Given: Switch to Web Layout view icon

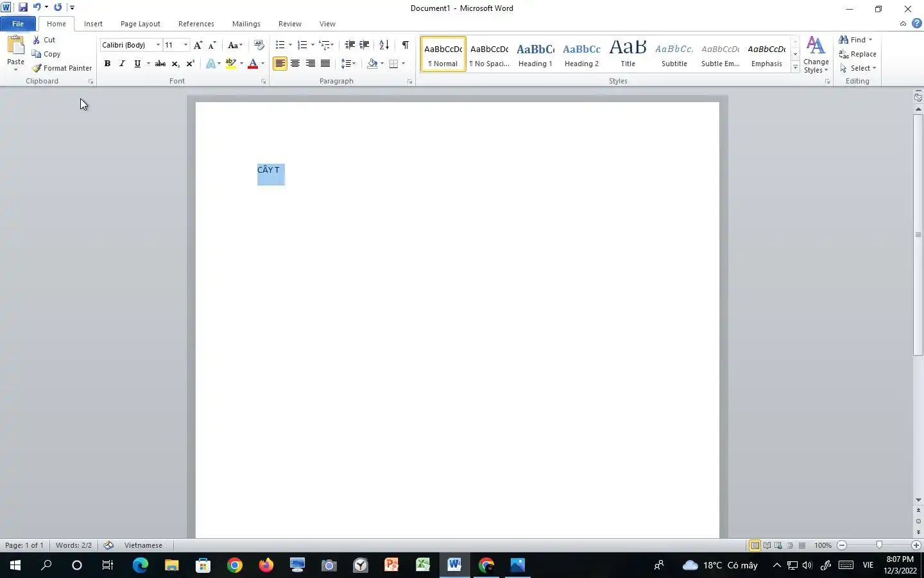Looking at the screenshot, I should coord(778,545).
